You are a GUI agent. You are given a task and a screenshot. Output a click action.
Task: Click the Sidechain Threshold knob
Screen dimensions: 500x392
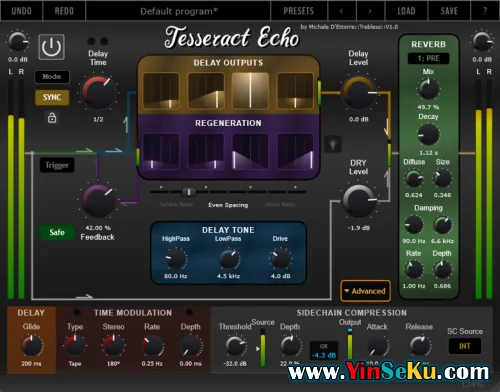(x=235, y=346)
